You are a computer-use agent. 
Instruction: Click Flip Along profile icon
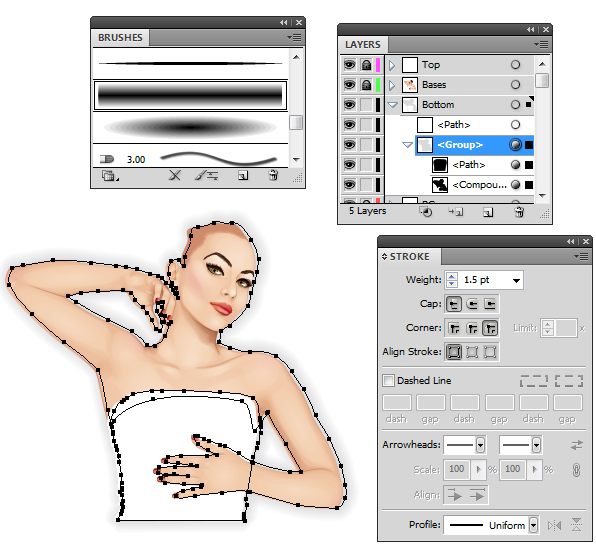click(x=555, y=526)
